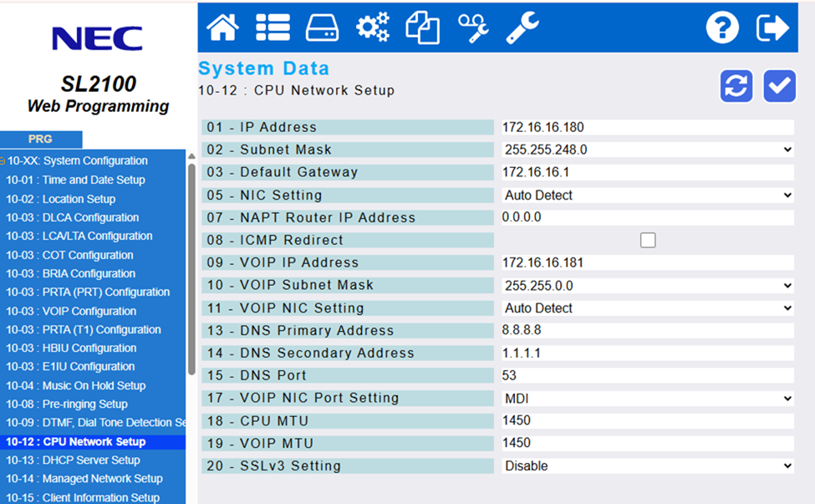Toggle the ICMP Redirect checkbox
This screenshot has height=504, width=815.
click(648, 241)
